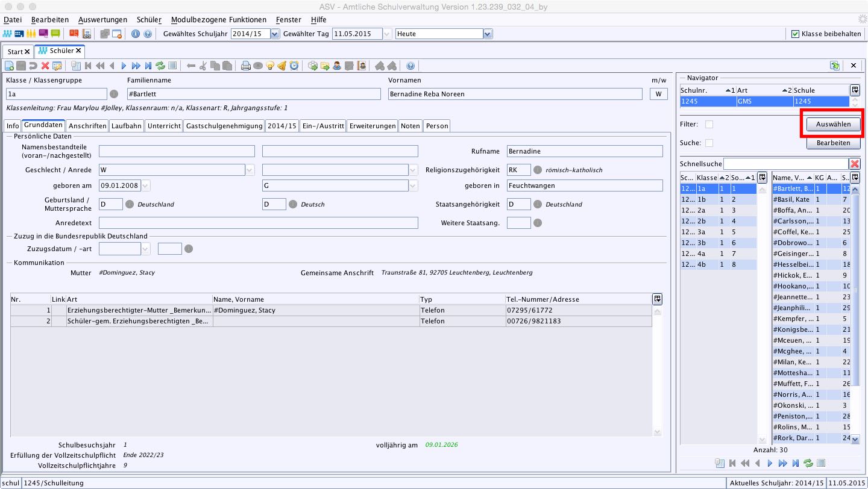Click the Bearbeiten button in Navigator

(x=833, y=143)
